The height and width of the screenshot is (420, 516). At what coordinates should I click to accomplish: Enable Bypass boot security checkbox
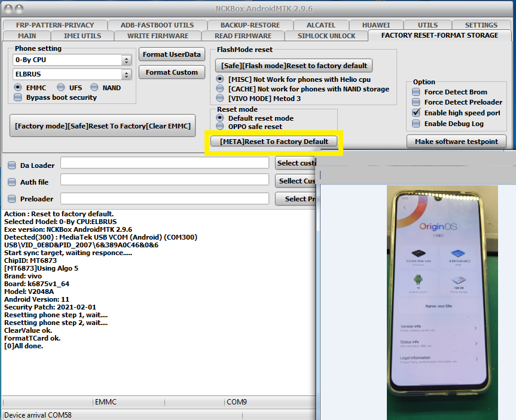coord(18,97)
